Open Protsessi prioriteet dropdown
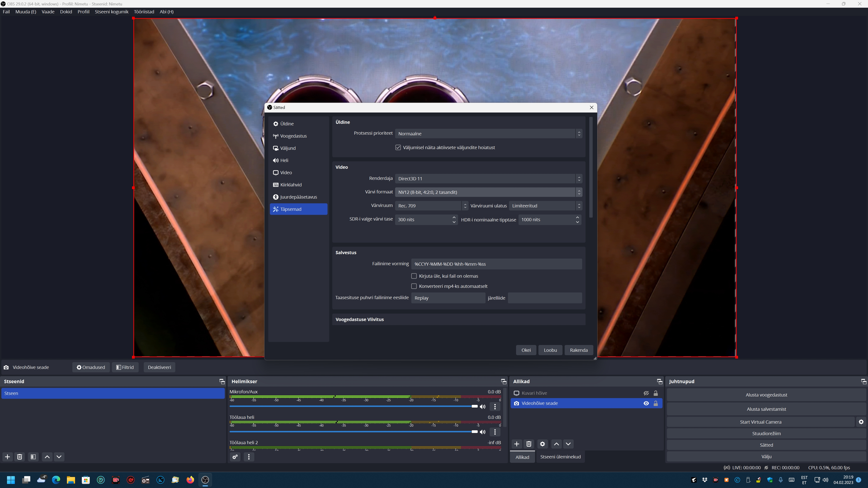The width and height of the screenshot is (868, 488). (x=488, y=134)
